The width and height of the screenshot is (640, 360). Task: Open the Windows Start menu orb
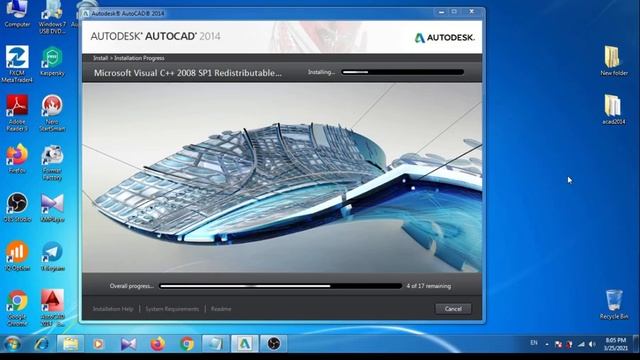coord(13,344)
